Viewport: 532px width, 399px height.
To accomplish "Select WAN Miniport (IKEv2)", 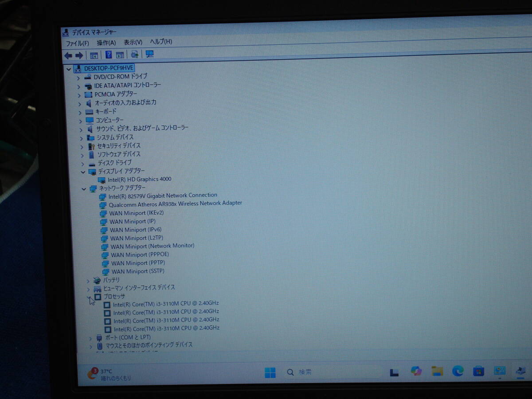I will point(137,213).
